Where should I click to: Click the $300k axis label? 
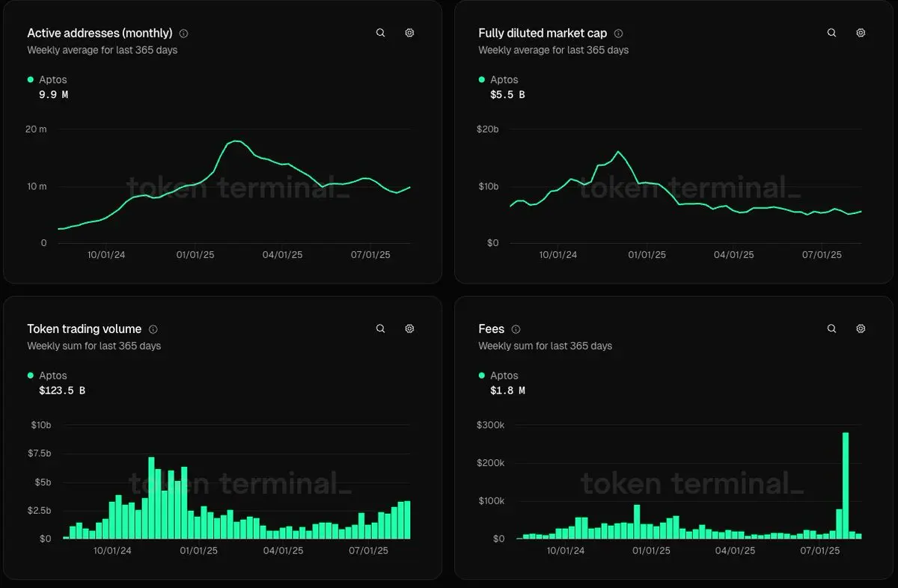tap(490, 425)
